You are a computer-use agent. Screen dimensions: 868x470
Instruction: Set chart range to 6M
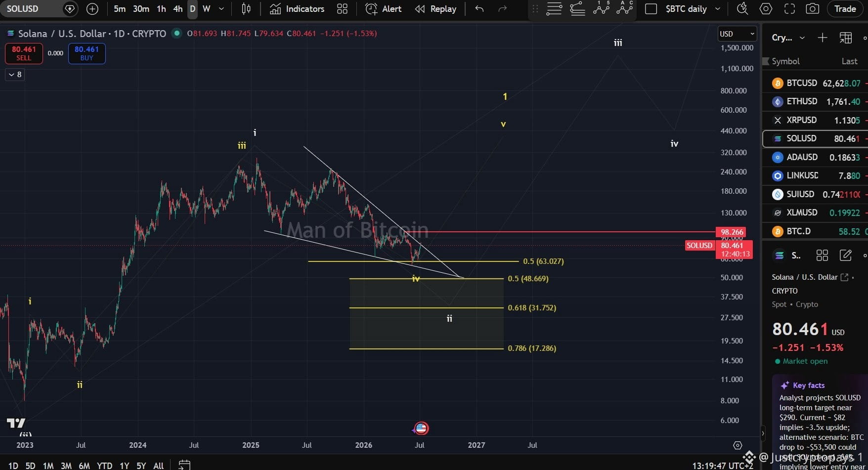(84, 466)
